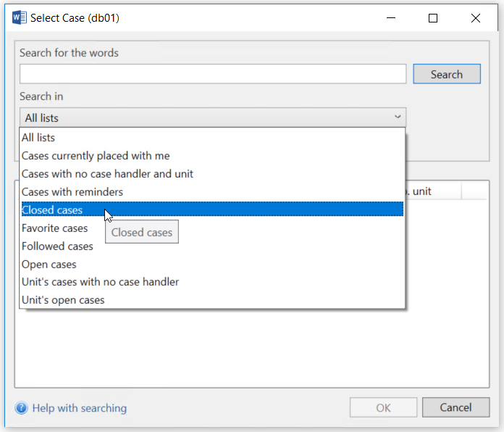
Task: Select 'Cases with no case handler and unit'
Action: pyautogui.click(x=107, y=174)
